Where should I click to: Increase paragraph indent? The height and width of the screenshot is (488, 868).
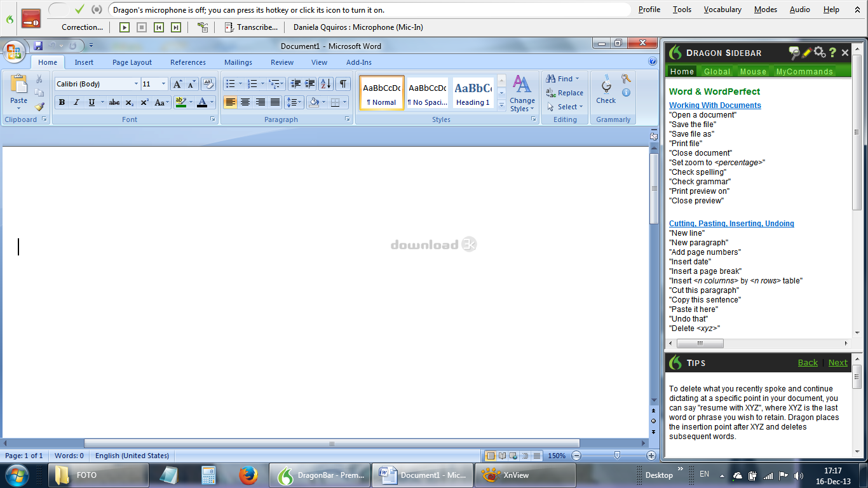(x=309, y=84)
